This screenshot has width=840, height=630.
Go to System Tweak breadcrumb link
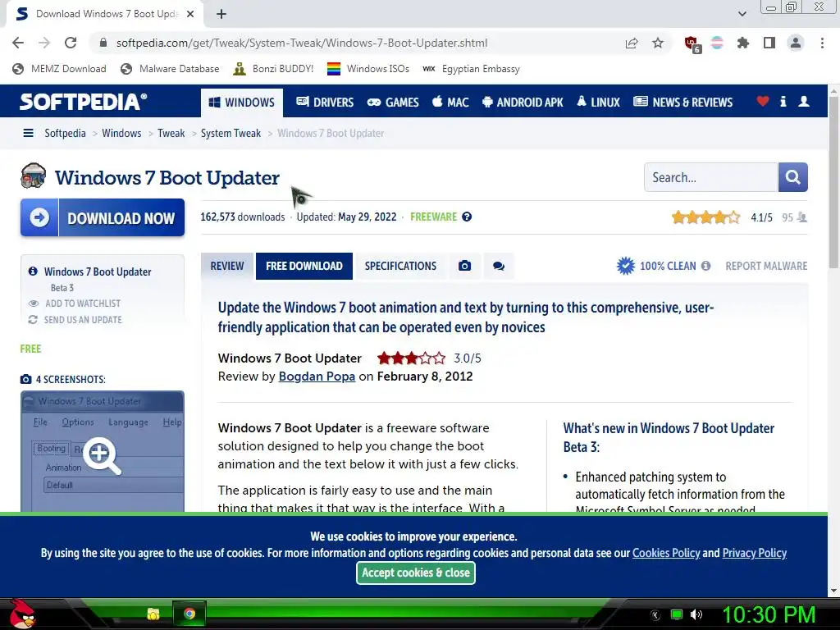(x=231, y=133)
